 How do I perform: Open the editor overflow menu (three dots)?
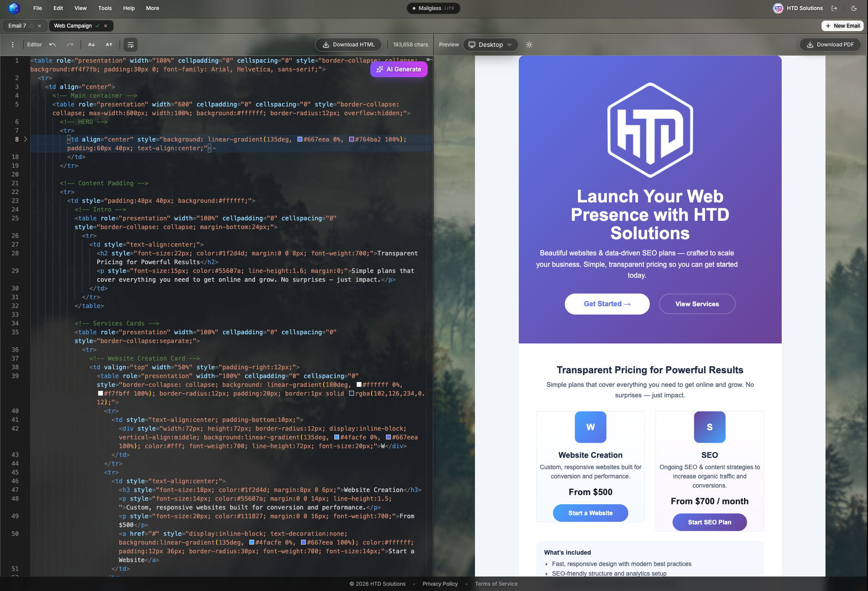click(12, 44)
